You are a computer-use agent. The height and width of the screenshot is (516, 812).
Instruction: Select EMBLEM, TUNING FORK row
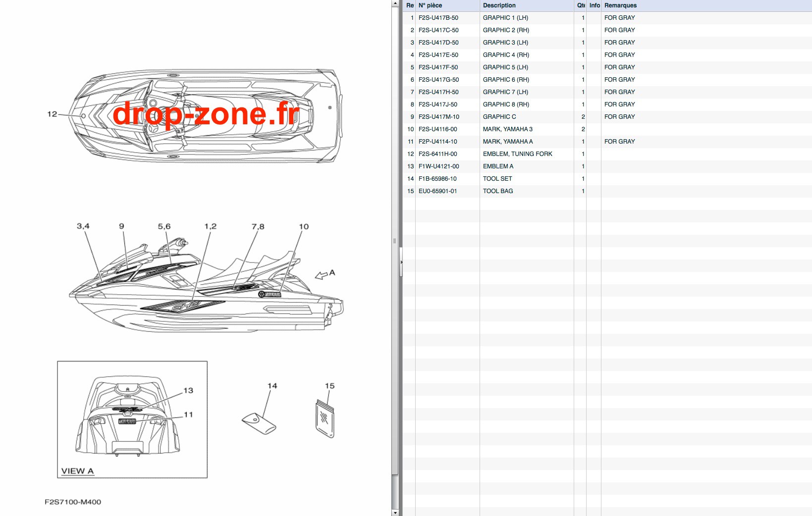[x=607, y=154]
